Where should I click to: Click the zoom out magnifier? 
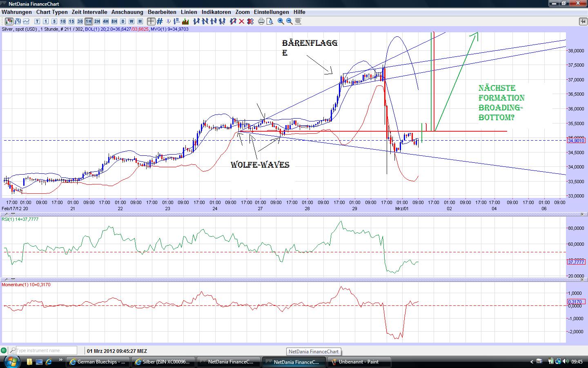coord(290,21)
